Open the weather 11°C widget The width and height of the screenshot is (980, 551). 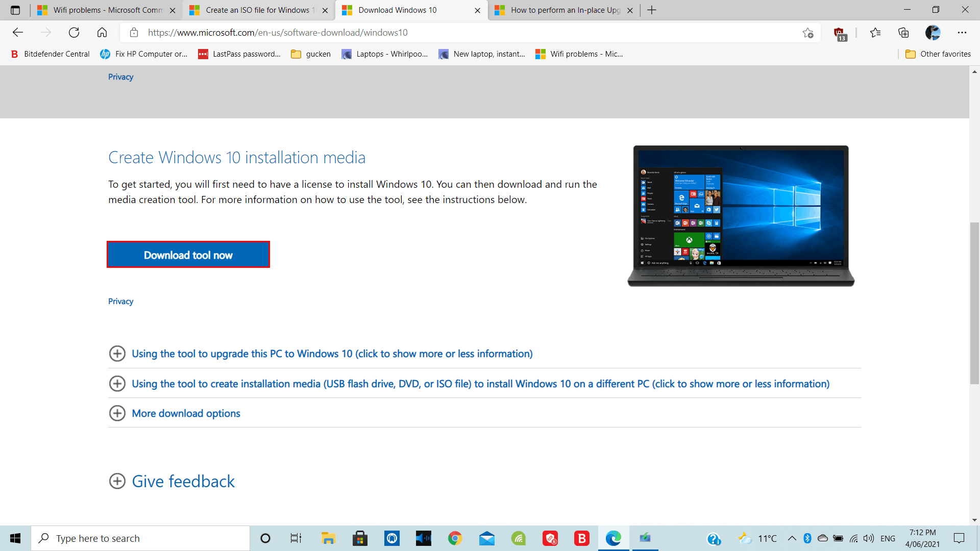758,538
